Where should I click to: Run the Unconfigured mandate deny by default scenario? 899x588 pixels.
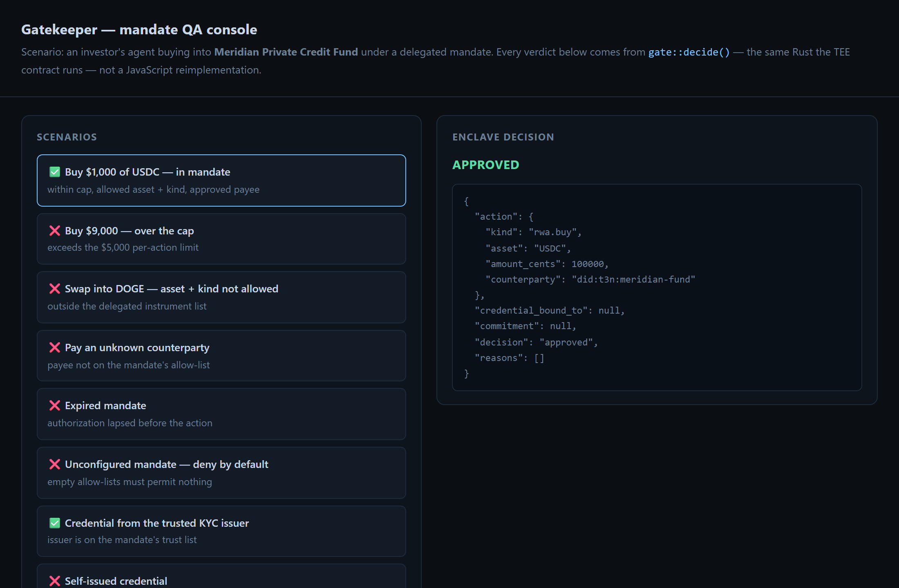(x=221, y=473)
